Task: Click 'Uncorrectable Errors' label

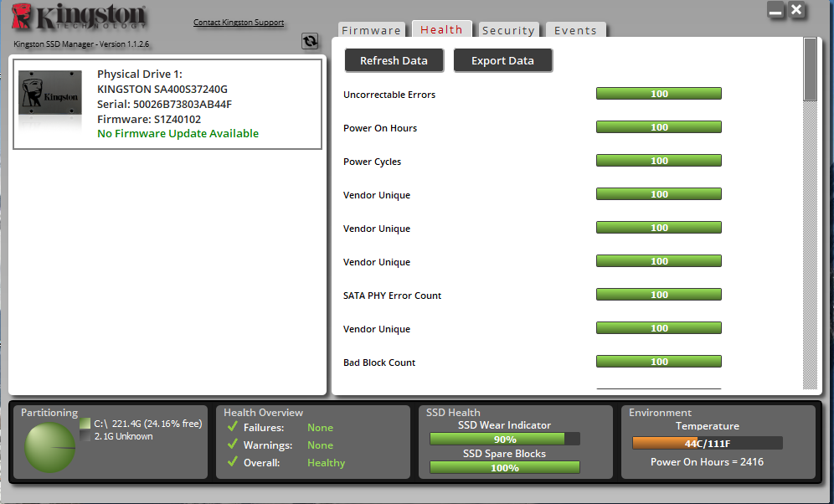Action: tap(389, 95)
